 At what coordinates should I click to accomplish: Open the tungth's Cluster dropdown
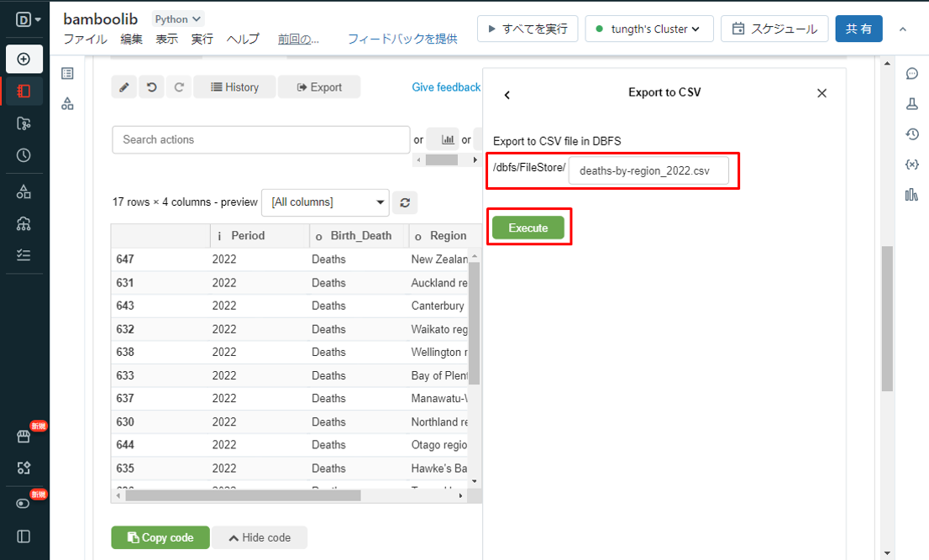click(648, 29)
